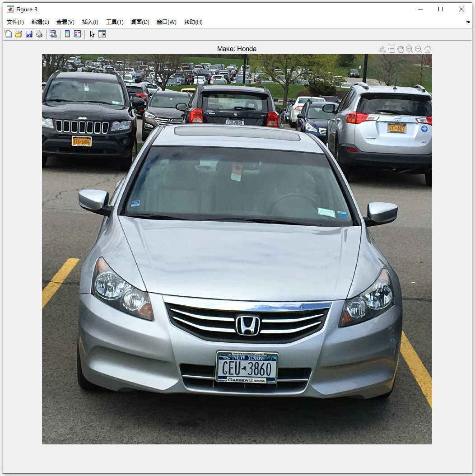Activate the Zoom In magnifier

(x=410, y=49)
